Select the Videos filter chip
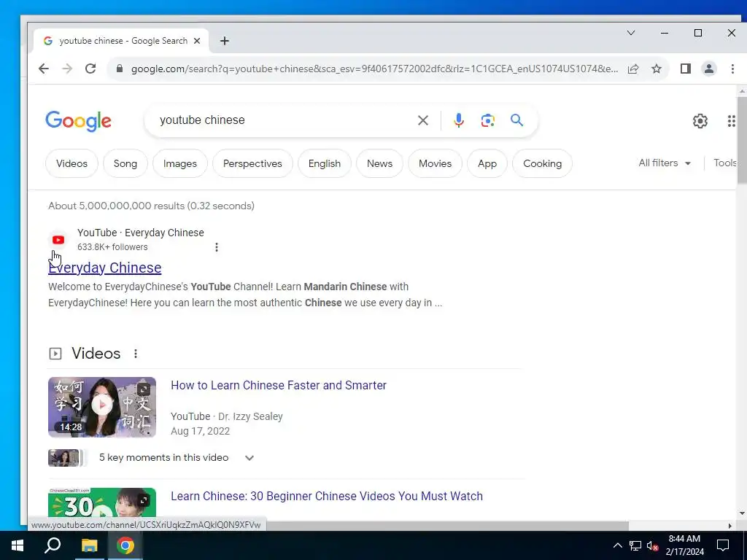The width and height of the screenshot is (747, 560). (72, 163)
